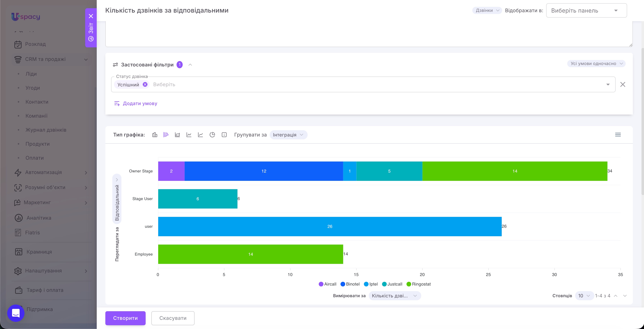Toggle the Ringostat legend series

[419, 284]
